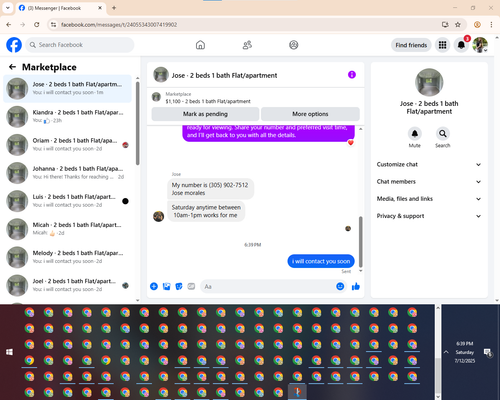Open the Chrome tab search dropdown
The height and width of the screenshot is (400, 500).
click(7, 8)
